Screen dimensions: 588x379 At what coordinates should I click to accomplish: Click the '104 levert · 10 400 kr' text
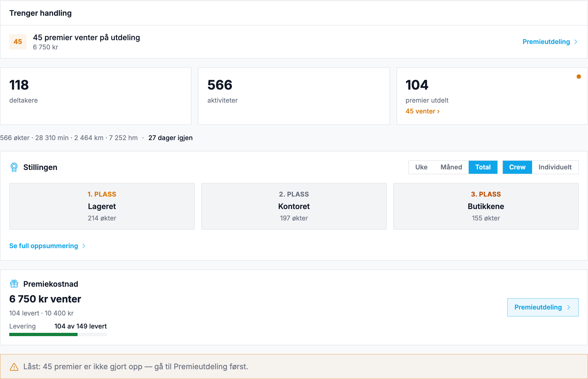[41, 313]
